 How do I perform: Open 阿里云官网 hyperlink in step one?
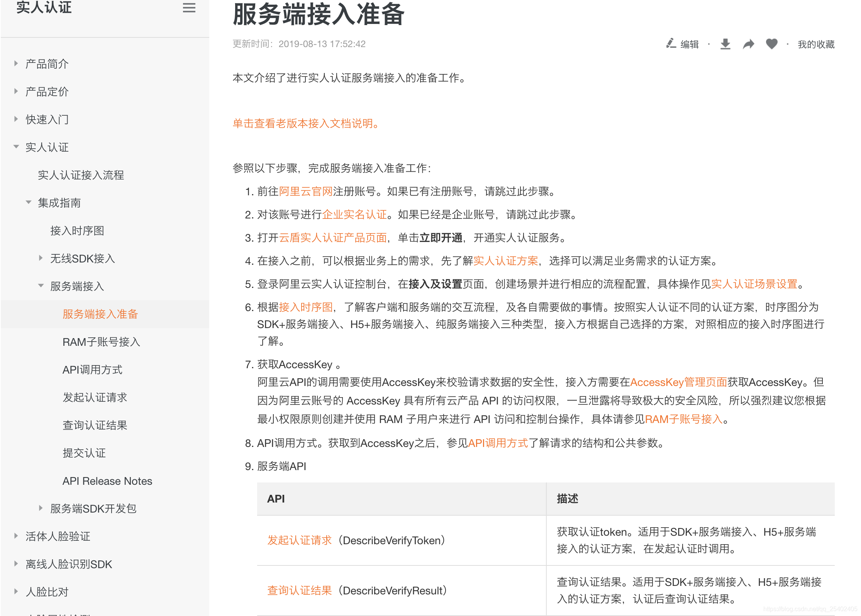[x=305, y=191]
